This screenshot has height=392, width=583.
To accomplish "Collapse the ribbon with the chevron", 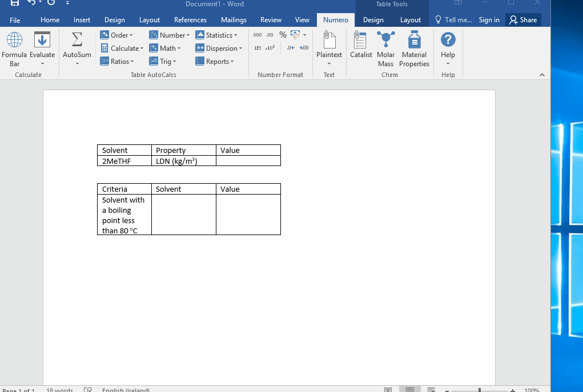I will pyautogui.click(x=542, y=75).
